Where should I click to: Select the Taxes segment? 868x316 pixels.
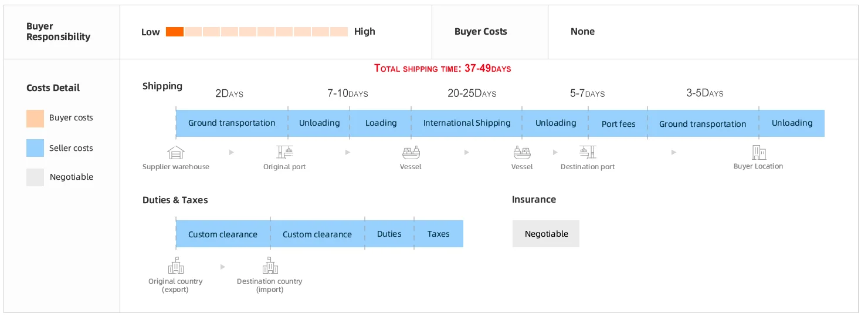(438, 234)
